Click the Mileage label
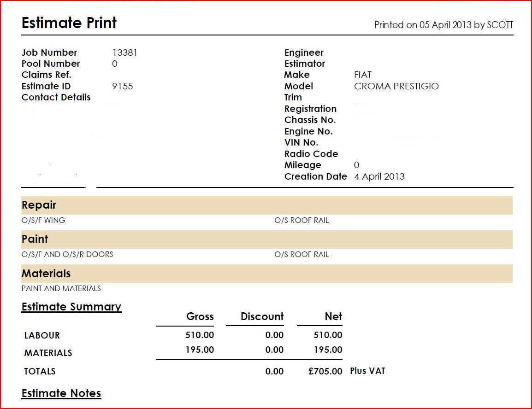532x409 pixels. point(302,165)
